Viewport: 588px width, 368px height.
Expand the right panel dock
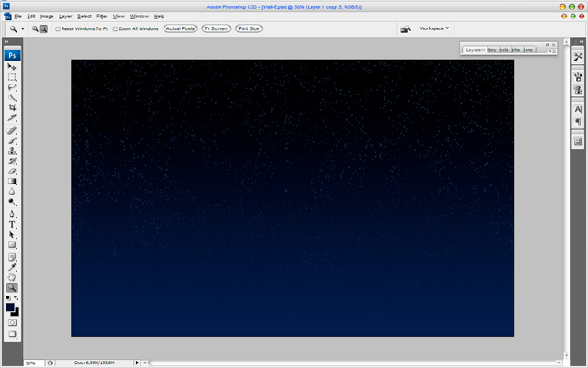tap(582, 41)
